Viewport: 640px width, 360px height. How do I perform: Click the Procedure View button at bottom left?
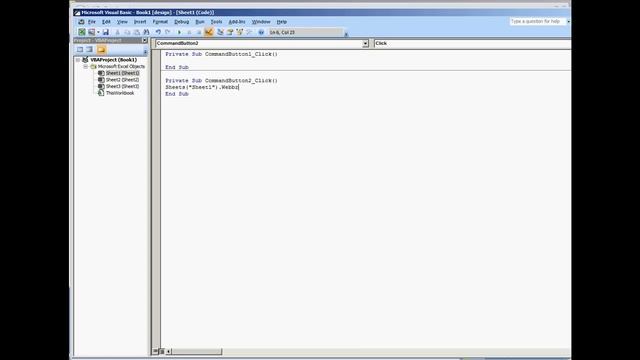point(155,351)
